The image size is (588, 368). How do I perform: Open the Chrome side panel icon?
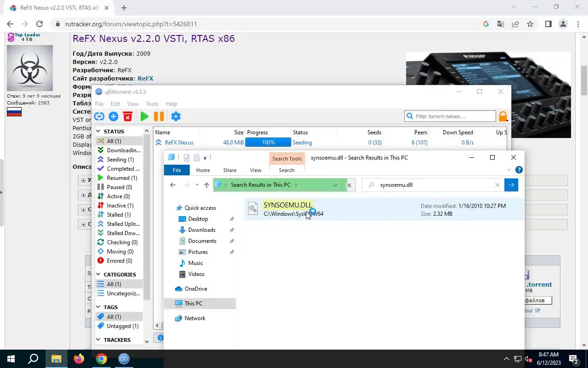548,24
